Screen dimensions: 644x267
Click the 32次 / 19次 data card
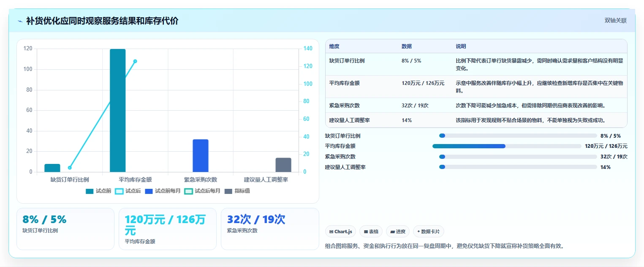(x=270, y=229)
